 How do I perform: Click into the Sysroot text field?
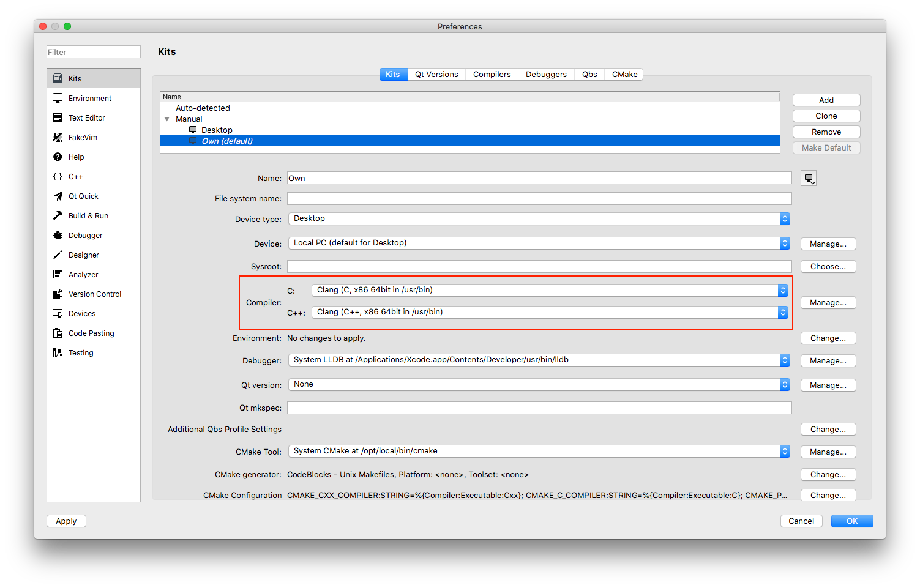pyautogui.click(x=539, y=267)
